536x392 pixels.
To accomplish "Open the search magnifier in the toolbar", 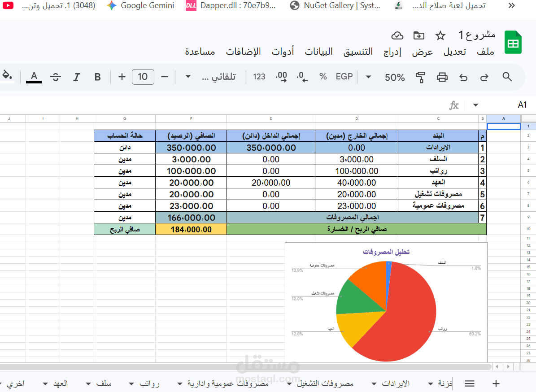I will [507, 77].
